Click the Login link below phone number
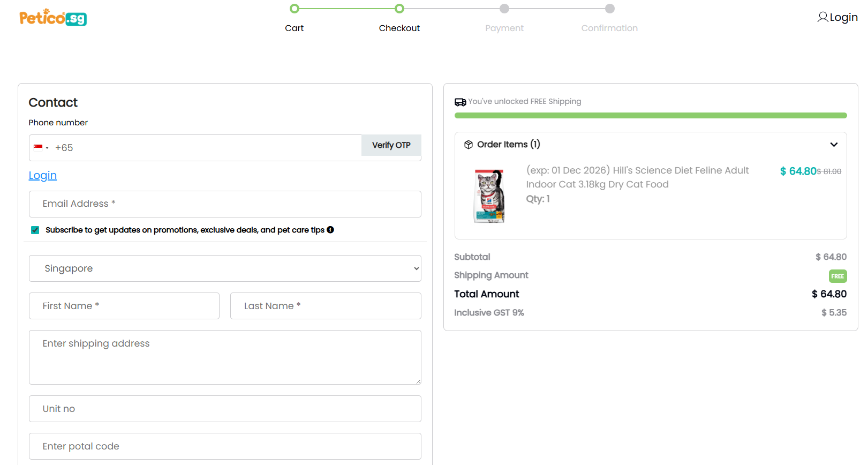Image resolution: width=868 pixels, height=465 pixels. [x=42, y=175]
